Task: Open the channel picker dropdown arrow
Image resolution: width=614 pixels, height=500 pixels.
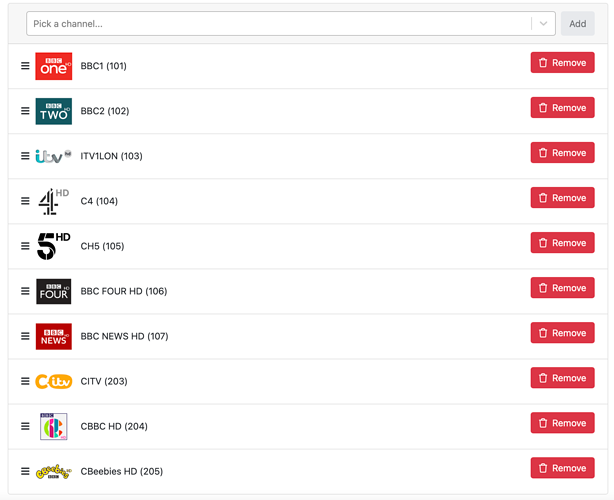Action: [x=543, y=24]
